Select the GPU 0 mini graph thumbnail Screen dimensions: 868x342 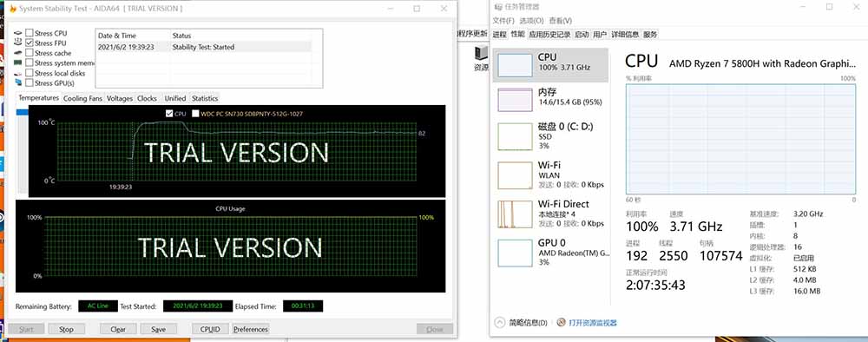pos(515,253)
